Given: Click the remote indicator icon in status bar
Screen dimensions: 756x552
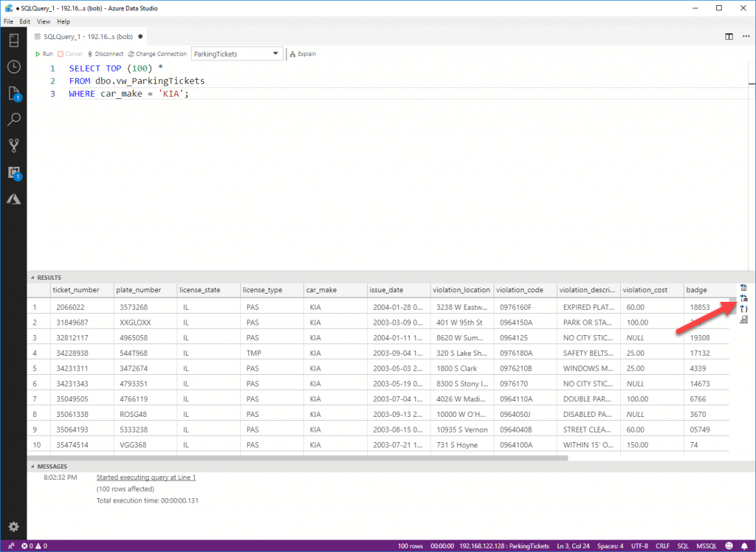Looking at the screenshot, I should pyautogui.click(x=11, y=546).
